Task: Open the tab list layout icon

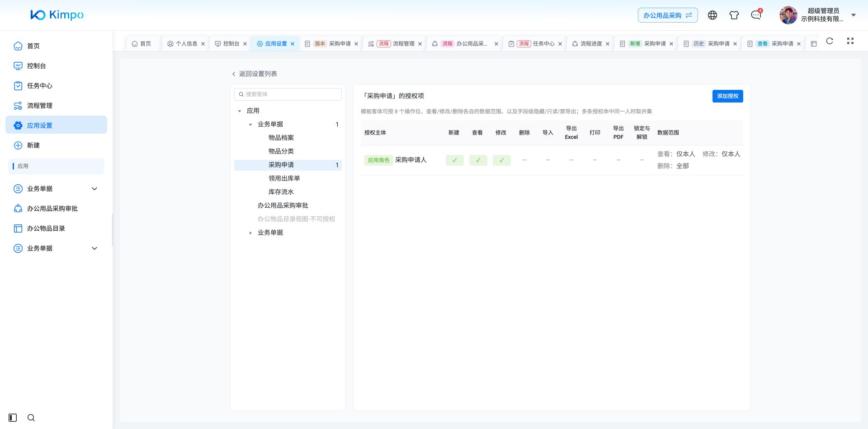Action: pos(814,44)
